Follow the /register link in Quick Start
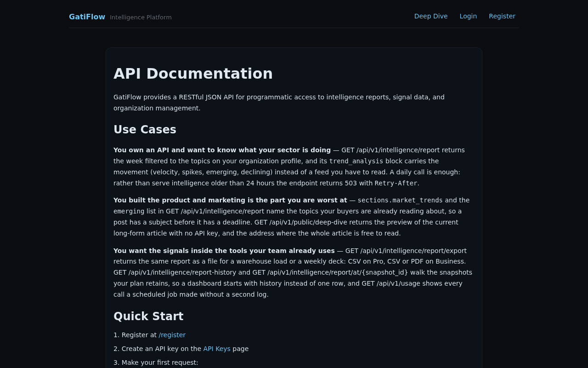The height and width of the screenshot is (368, 588). [x=172, y=335]
